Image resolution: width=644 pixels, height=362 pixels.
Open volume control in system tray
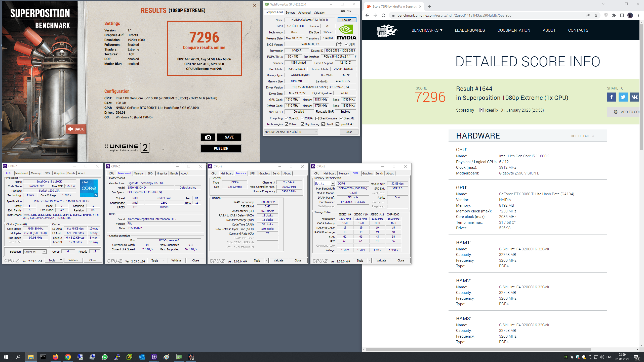(x=602, y=357)
